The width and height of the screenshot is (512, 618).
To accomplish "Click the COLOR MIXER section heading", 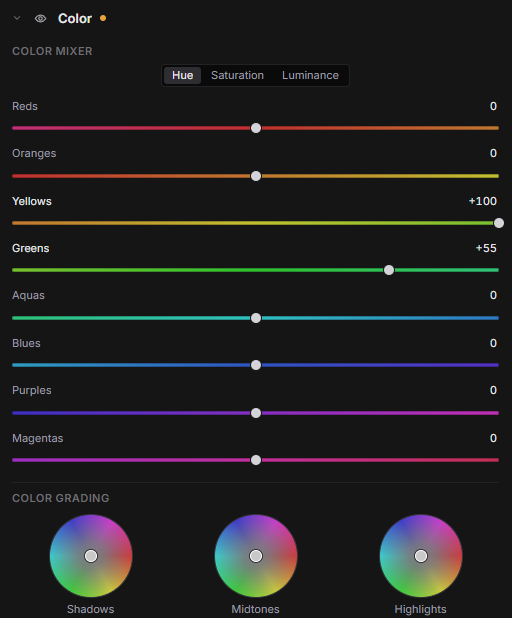I will 52,51.
